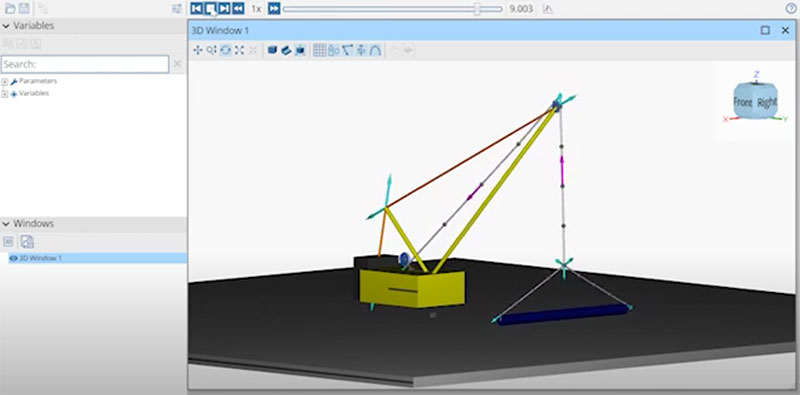Click the perspective view cube icon

[x=272, y=50]
